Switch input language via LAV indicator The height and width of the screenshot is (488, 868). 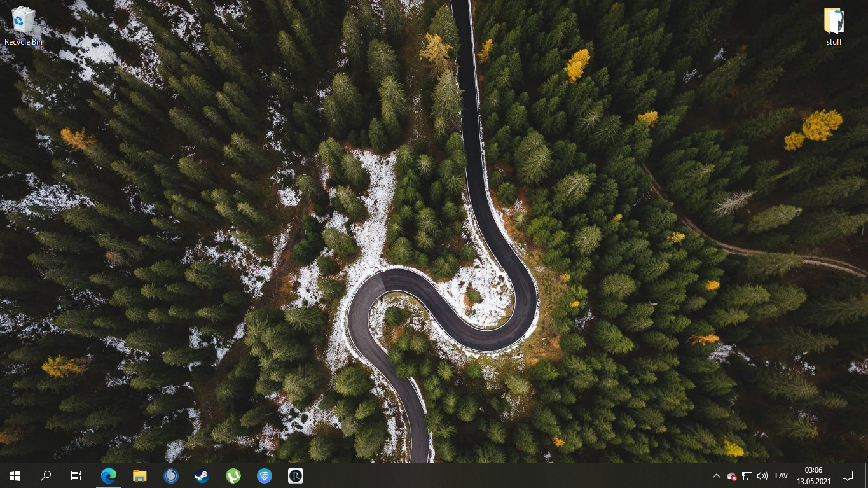tap(782, 476)
